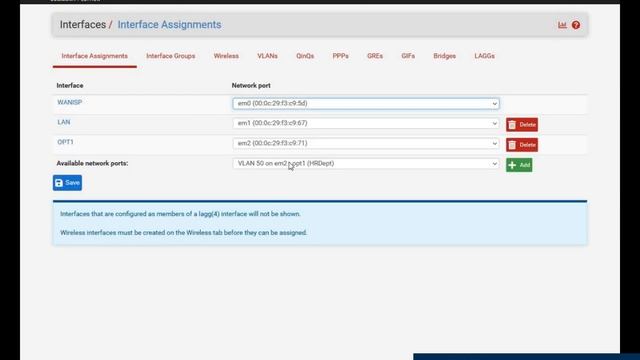Delete the LAN interface assignment
Screen dimensions: 640x360
522,124
